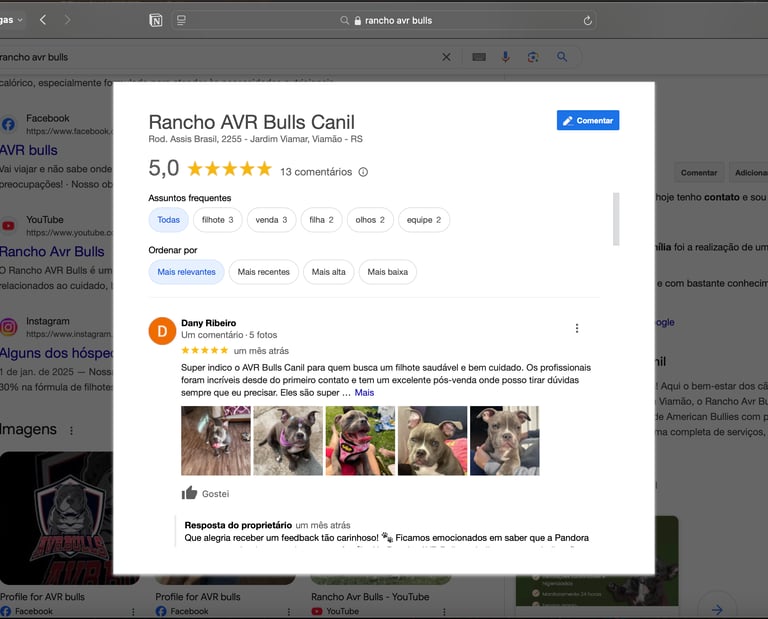Open fifth review photo of held puppy
The width and height of the screenshot is (768, 619).
(x=504, y=441)
